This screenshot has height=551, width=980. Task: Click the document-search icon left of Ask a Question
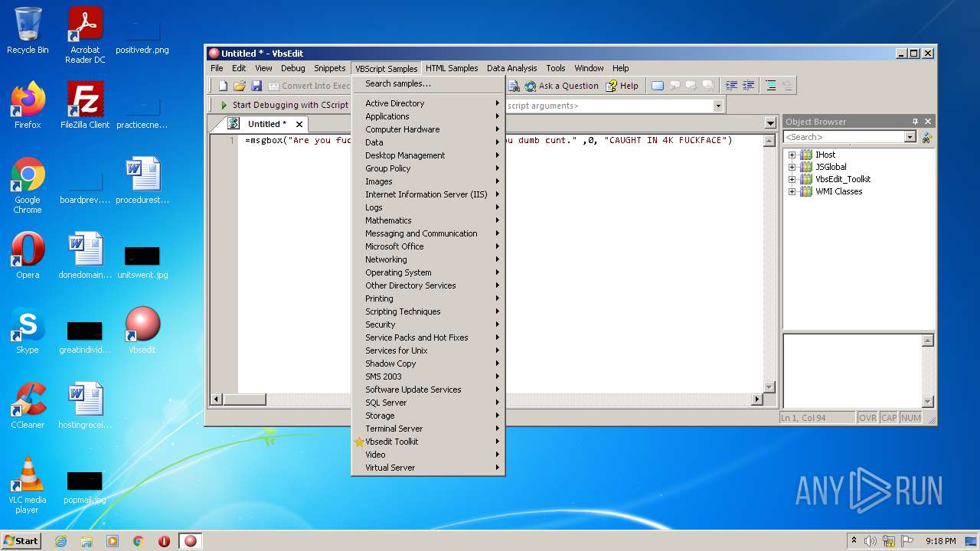point(514,86)
